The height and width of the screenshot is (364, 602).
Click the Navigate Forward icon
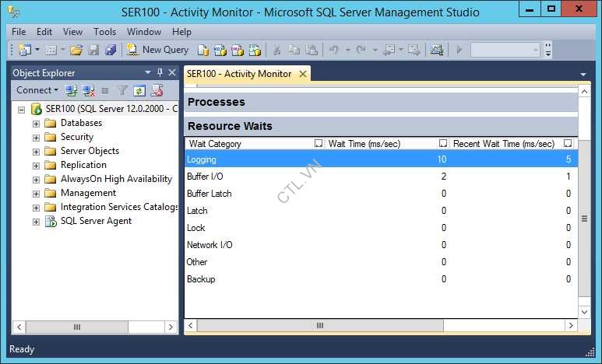click(414, 50)
